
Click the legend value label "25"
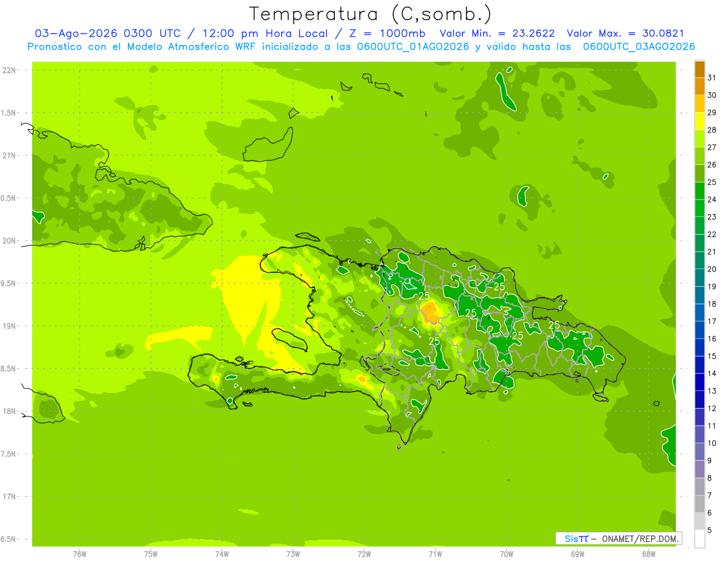[x=712, y=182]
